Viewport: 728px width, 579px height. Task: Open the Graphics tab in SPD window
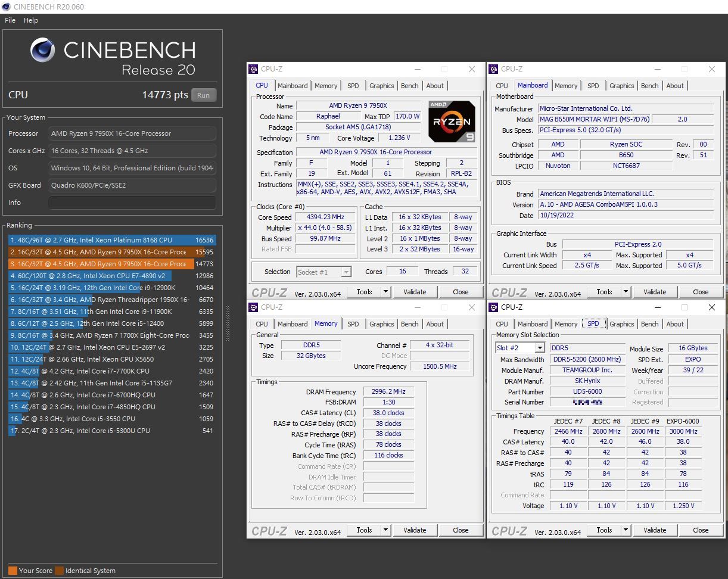[621, 324]
